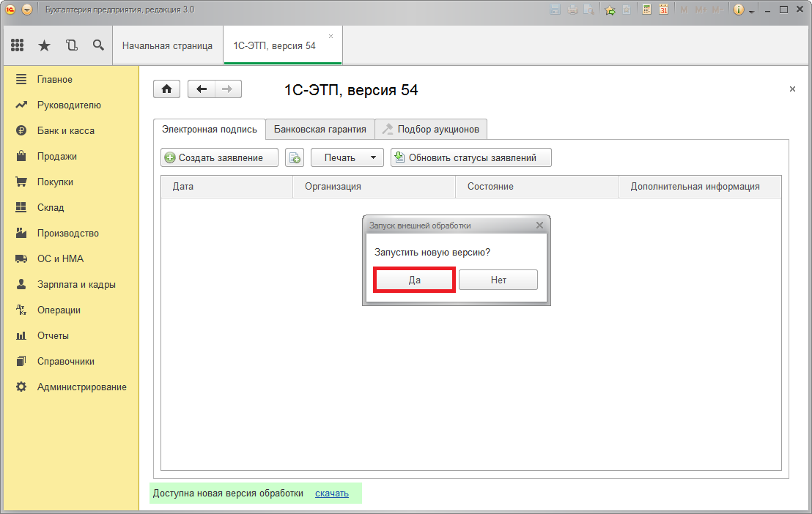
Task: Open the orange main menu dropdown arrow
Action: click(x=27, y=10)
